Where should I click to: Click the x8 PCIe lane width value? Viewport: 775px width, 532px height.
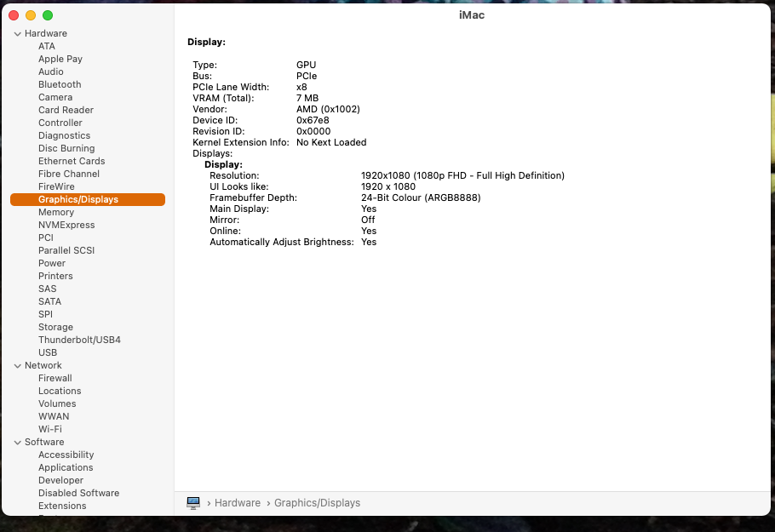pyautogui.click(x=301, y=87)
